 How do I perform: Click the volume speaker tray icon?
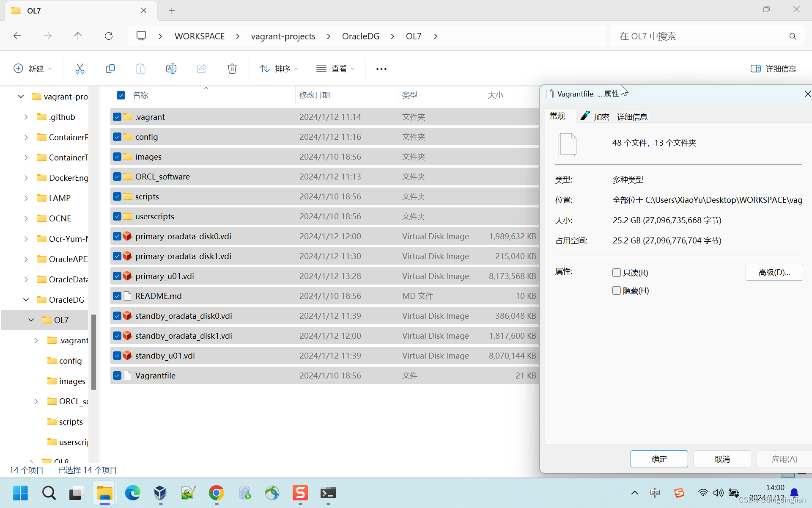pyautogui.click(x=718, y=493)
